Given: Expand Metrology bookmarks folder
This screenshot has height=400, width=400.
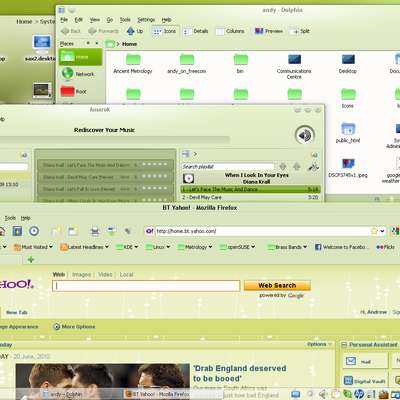Looking at the screenshot, I should (x=195, y=247).
